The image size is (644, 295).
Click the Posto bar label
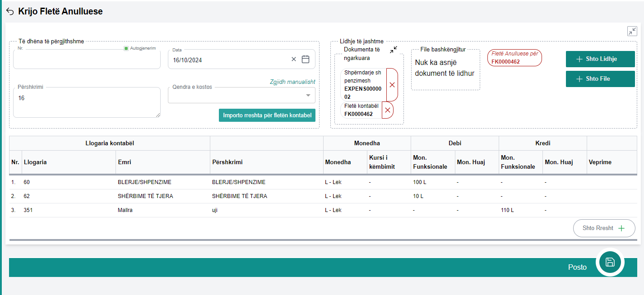tap(577, 267)
